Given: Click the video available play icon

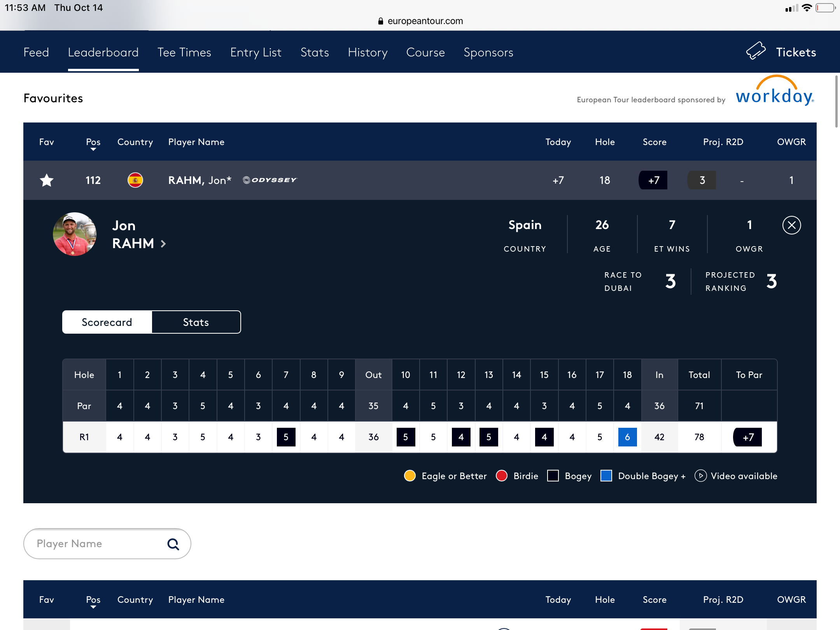Looking at the screenshot, I should click(x=700, y=476).
